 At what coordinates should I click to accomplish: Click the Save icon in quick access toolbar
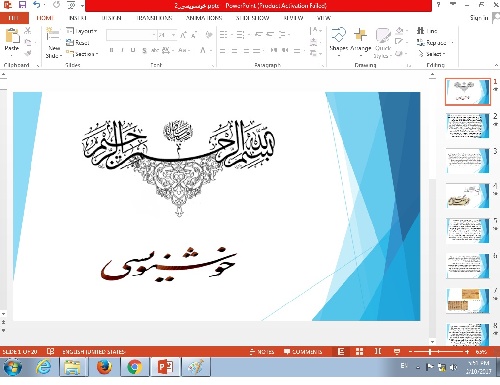click(22, 5)
